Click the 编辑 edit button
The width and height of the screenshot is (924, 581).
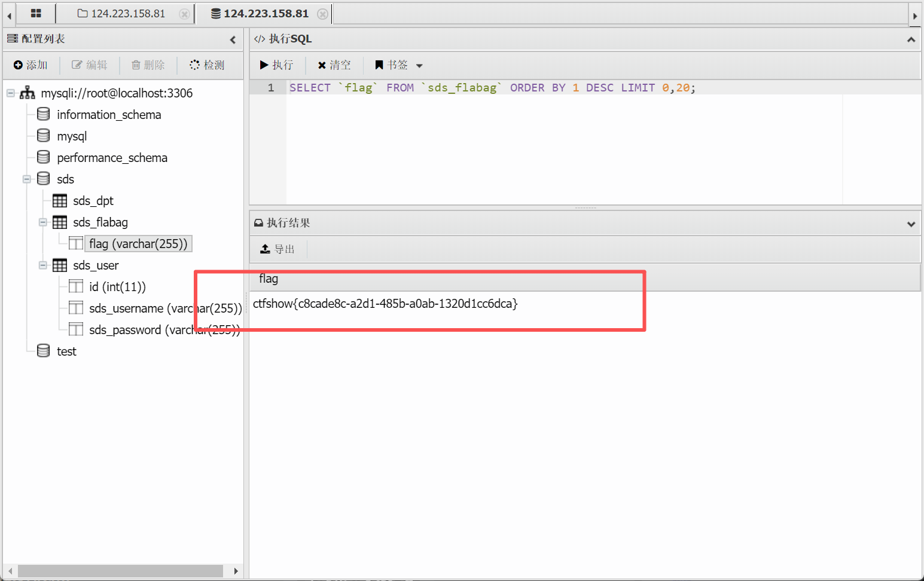[x=90, y=65]
